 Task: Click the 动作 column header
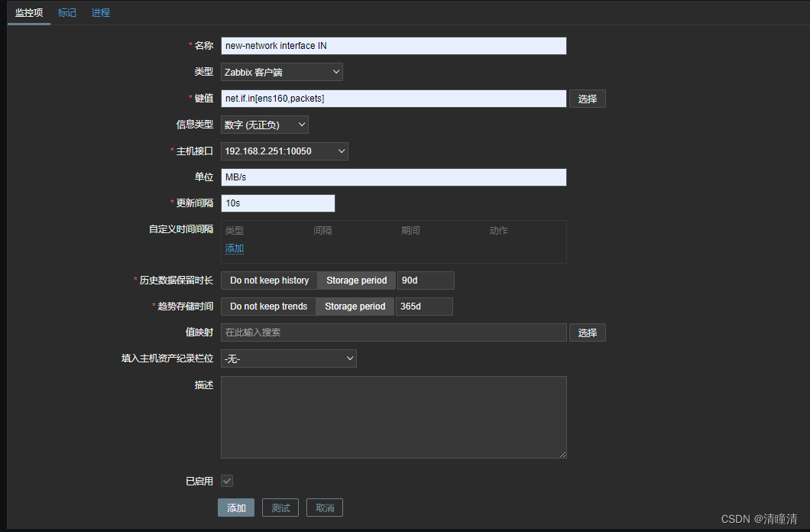[499, 230]
